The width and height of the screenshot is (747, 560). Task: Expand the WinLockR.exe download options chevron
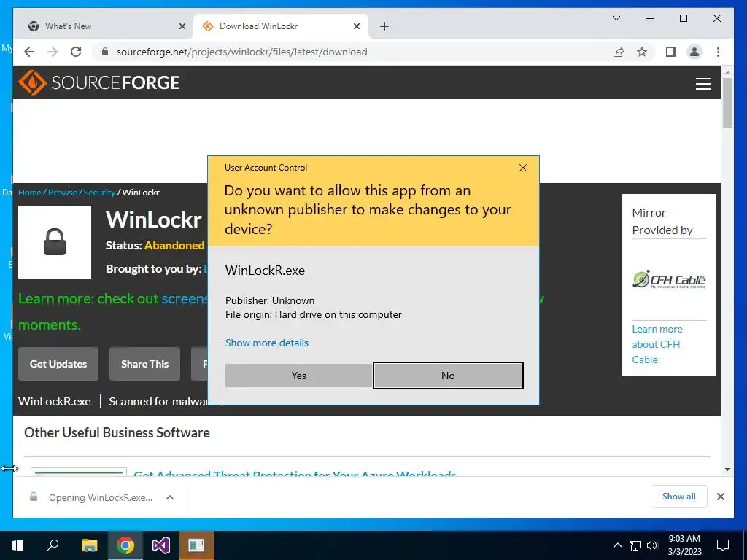point(170,497)
